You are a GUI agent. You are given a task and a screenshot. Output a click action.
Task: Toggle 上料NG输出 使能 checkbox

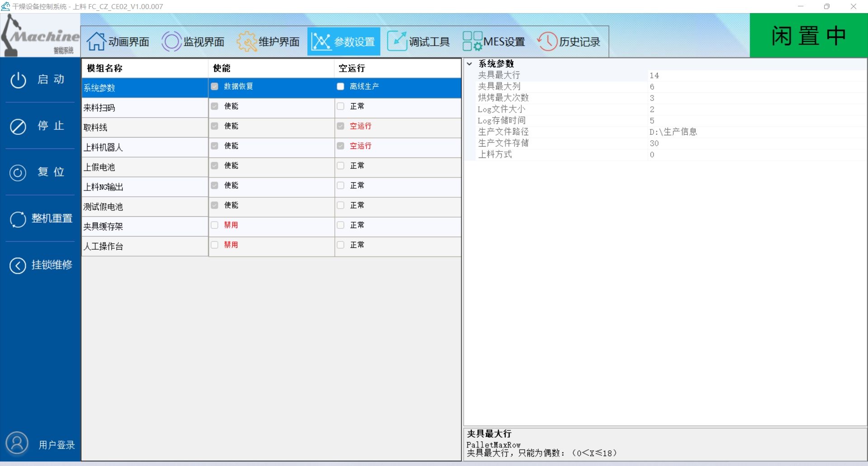pos(215,186)
